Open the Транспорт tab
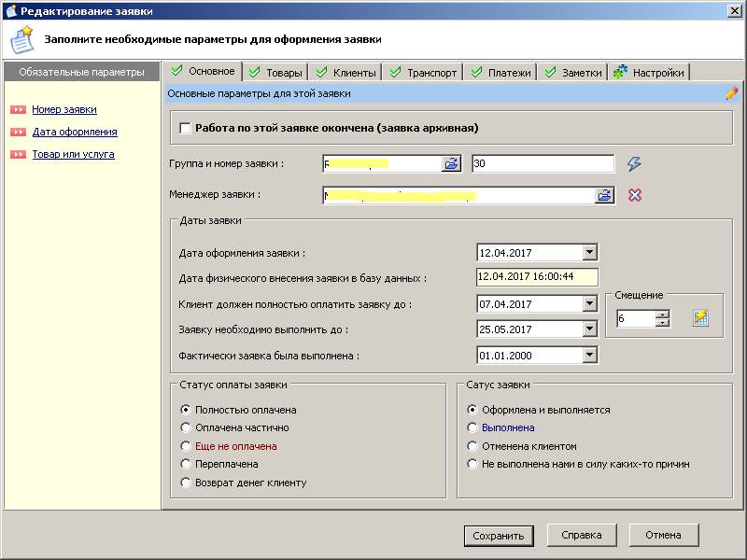The image size is (747, 560). pyautogui.click(x=423, y=73)
